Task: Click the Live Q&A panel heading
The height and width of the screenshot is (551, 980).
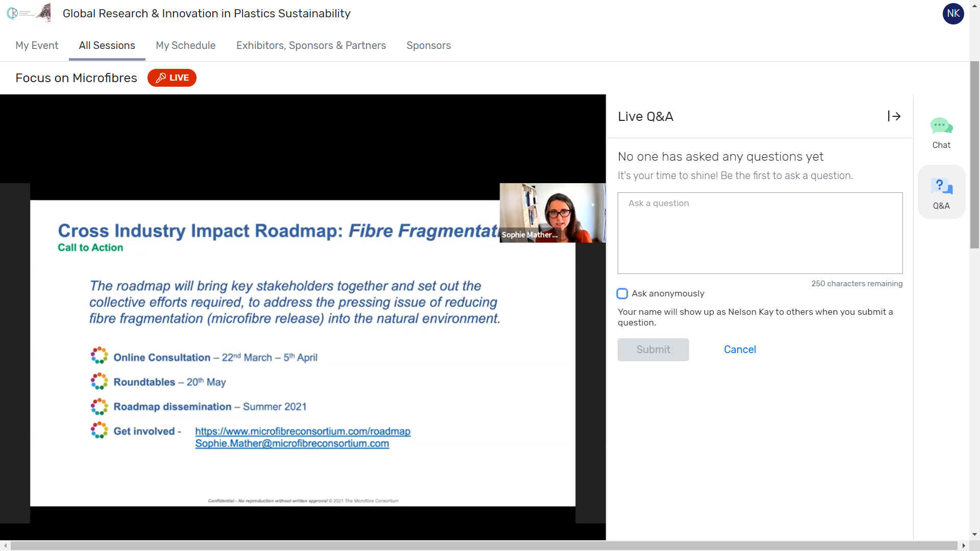Action: [645, 116]
